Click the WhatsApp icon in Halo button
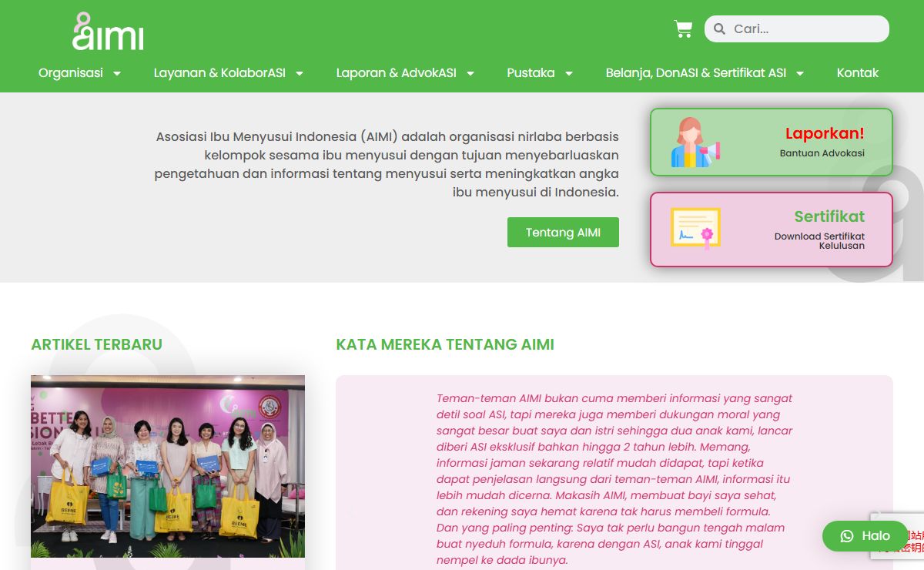 [847, 536]
